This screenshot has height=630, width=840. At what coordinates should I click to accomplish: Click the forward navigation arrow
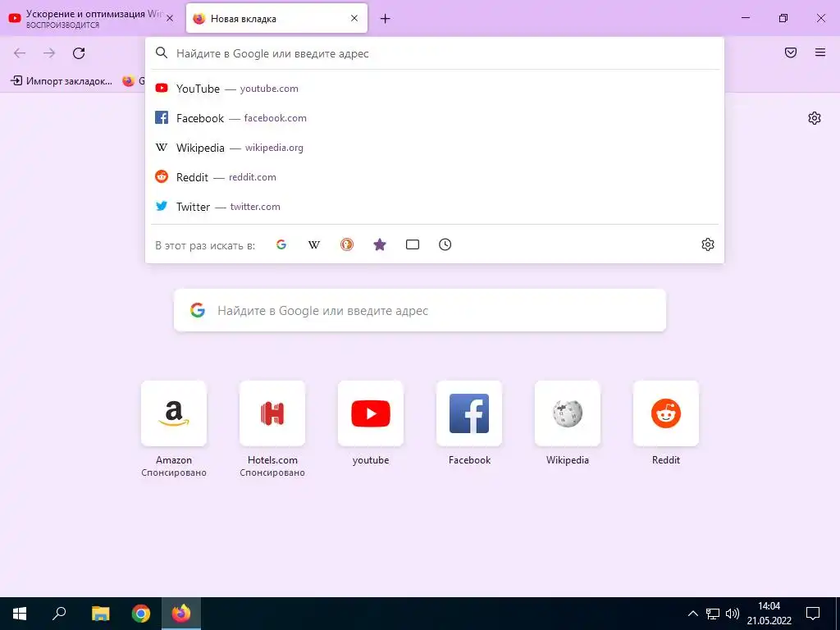click(x=49, y=53)
